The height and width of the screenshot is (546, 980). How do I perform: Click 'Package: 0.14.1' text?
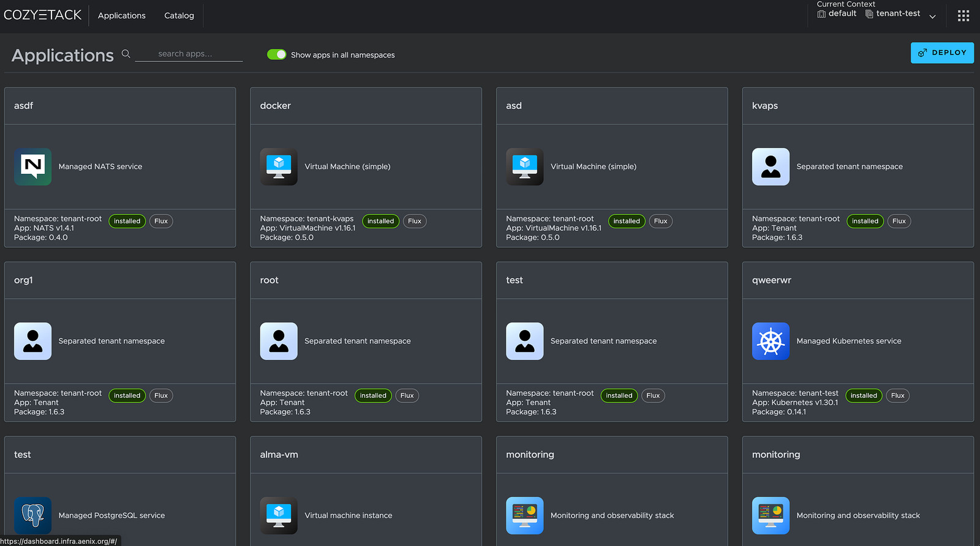point(779,412)
